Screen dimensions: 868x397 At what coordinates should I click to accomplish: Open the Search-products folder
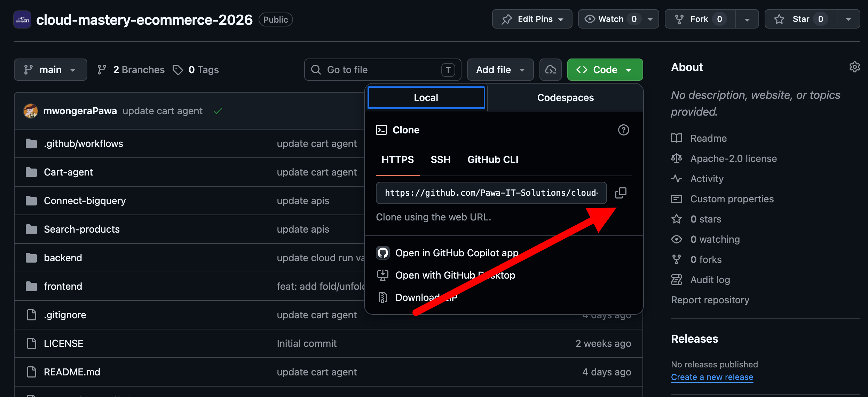click(81, 229)
